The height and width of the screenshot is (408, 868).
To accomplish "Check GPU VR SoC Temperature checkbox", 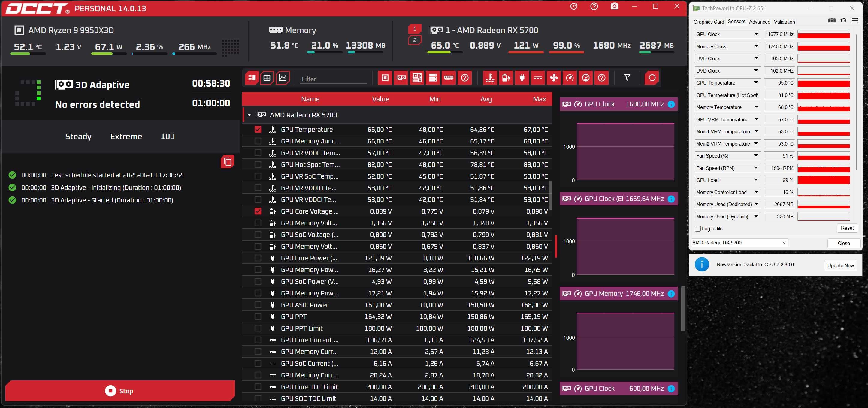I will pyautogui.click(x=258, y=176).
